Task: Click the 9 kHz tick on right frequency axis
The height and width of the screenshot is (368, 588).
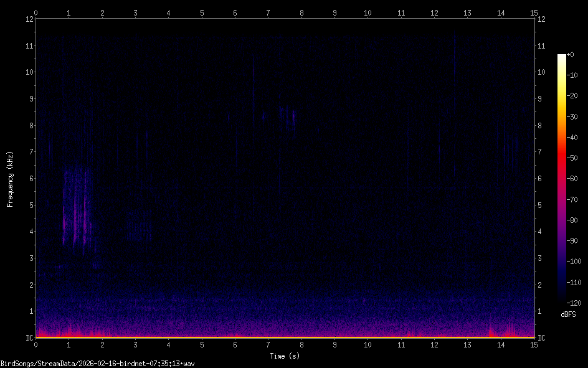Action: pyautogui.click(x=541, y=99)
